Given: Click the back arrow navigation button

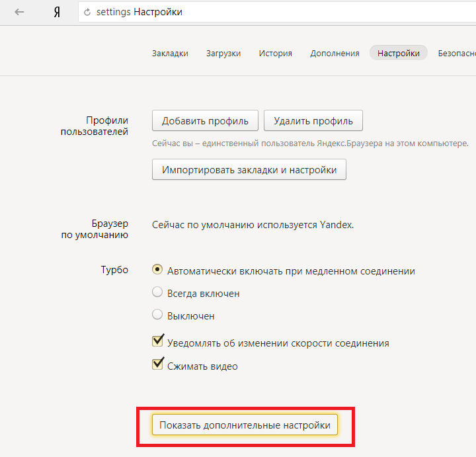Looking at the screenshot, I should 19,12.
